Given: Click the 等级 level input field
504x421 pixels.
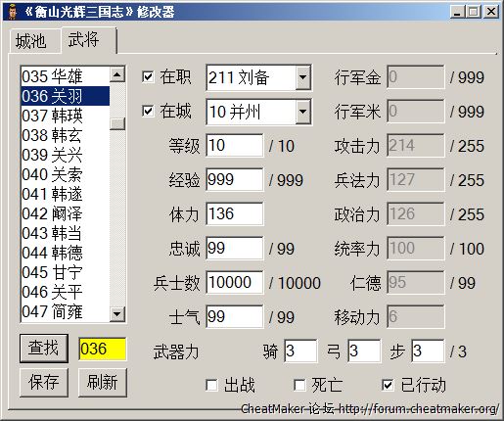Looking at the screenshot, I should tap(235, 146).
